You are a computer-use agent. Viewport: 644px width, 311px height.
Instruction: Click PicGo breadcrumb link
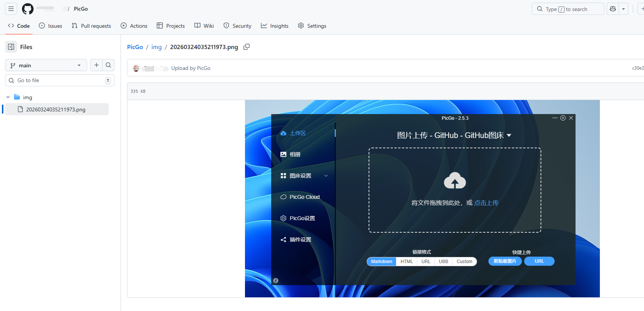point(135,47)
